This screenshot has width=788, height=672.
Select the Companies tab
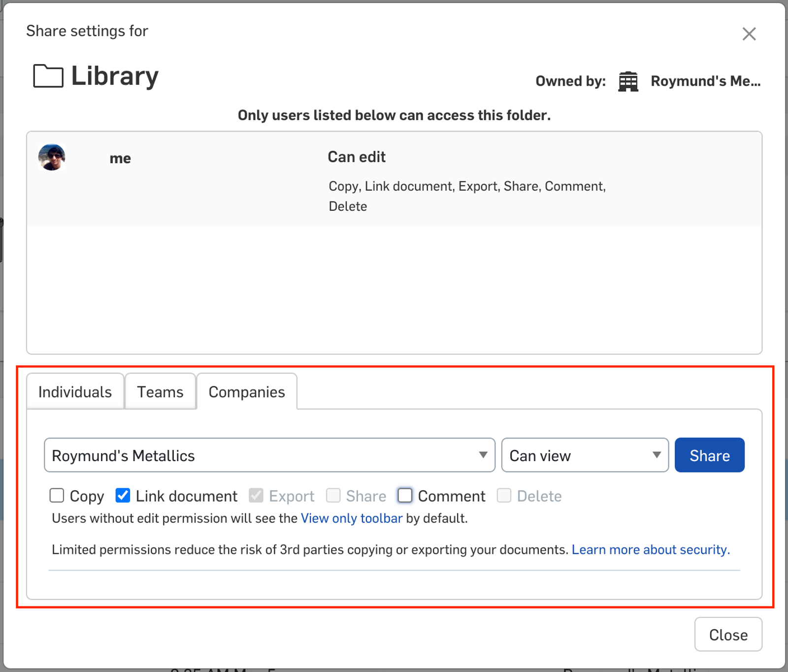pyautogui.click(x=247, y=392)
